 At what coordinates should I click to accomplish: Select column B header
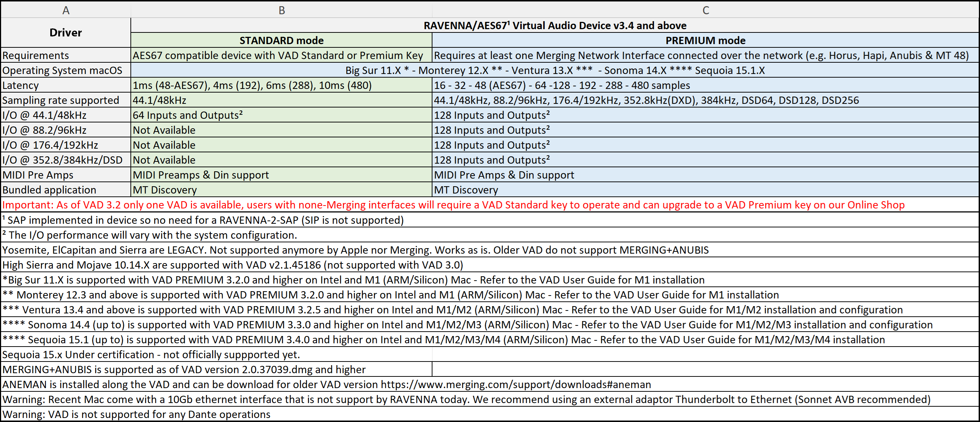pos(282,10)
